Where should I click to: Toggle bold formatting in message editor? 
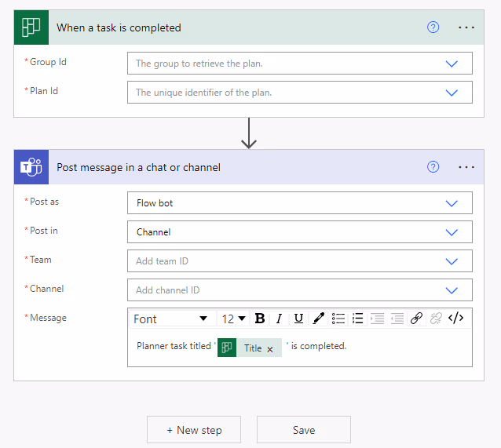point(260,319)
